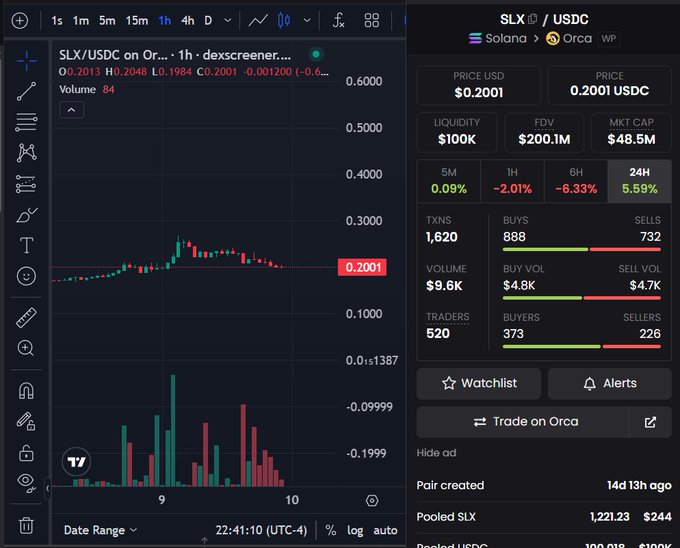Select the ruler measure tool
The height and width of the screenshot is (548, 680).
tap(26, 317)
